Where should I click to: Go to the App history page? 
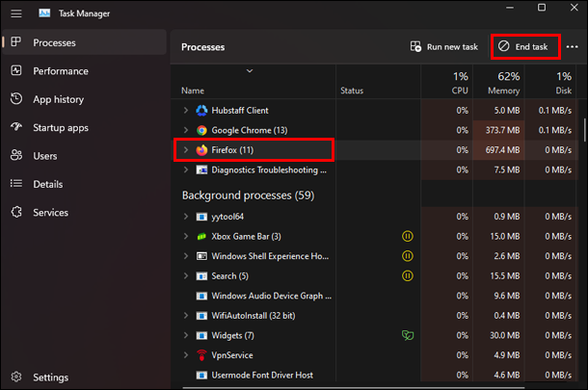tap(58, 99)
